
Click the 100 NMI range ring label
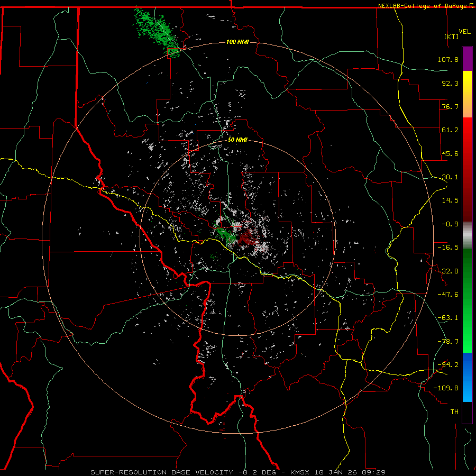[x=237, y=42]
